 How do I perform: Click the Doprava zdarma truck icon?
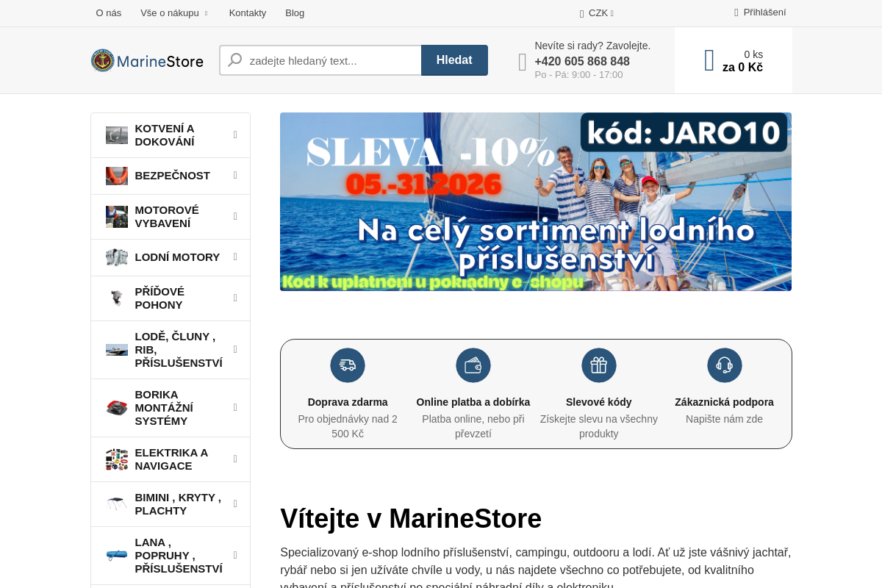click(348, 365)
